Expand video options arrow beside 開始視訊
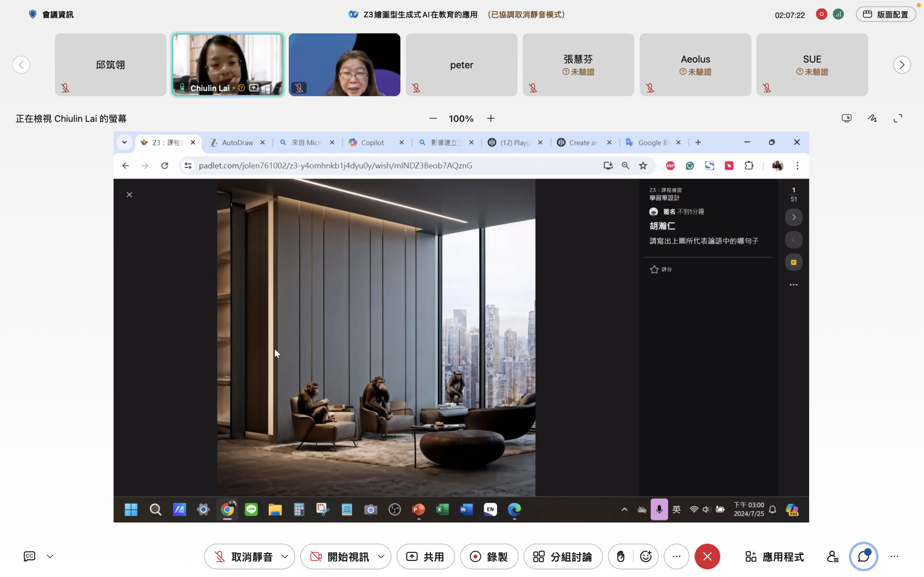This screenshot has height=577, width=924. [x=381, y=556]
